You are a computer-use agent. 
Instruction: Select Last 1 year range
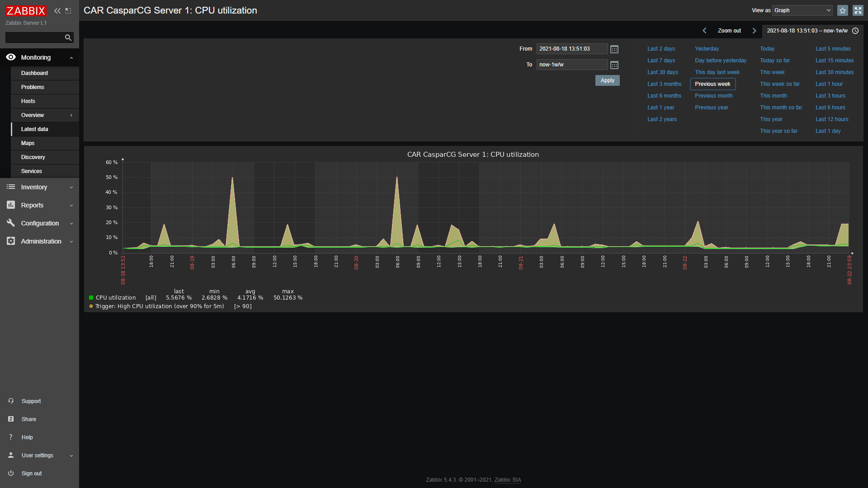(x=660, y=108)
